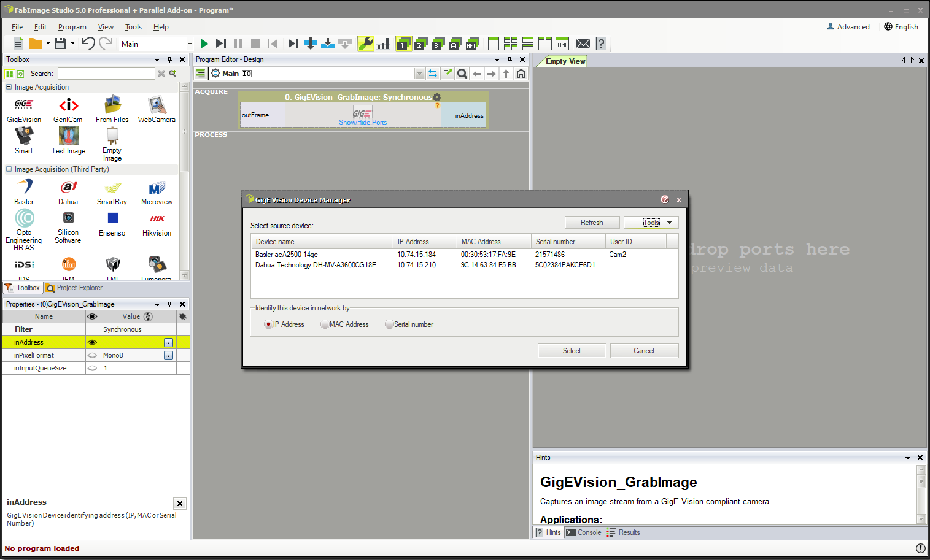Toggle the wrench diagnostic mode icon
The image size is (930, 560).
[366, 44]
